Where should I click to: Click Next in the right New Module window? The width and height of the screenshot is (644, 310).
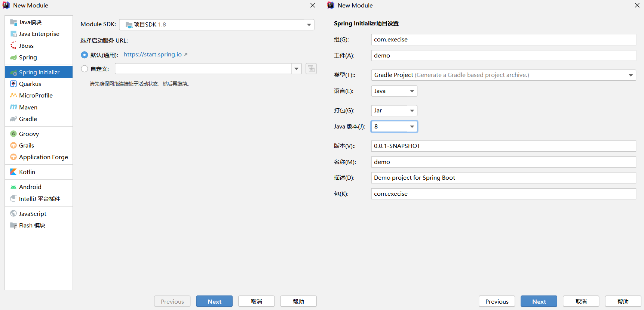[x=539, y=301]
